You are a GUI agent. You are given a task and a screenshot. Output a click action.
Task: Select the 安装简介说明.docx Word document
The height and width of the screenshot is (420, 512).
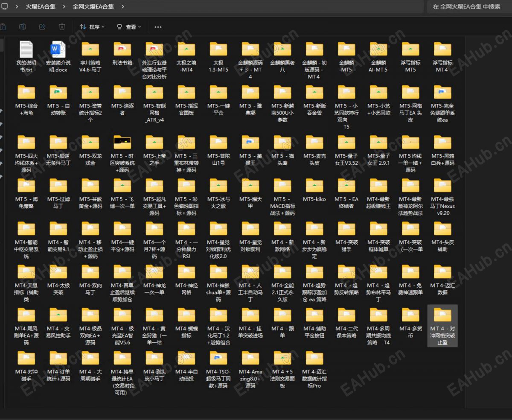tap(58, 57)
